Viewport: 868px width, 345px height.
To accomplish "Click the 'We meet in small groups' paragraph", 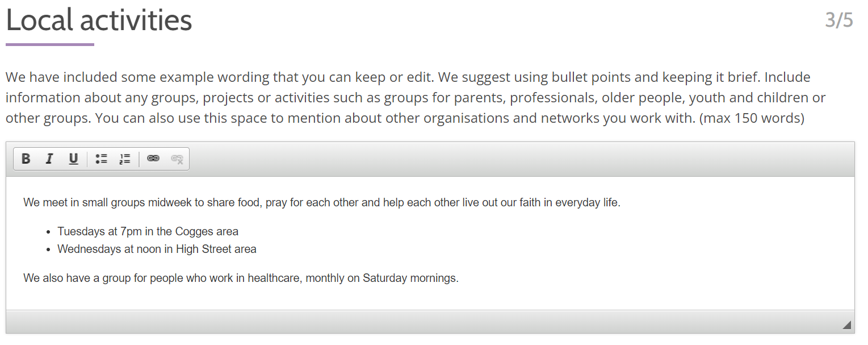I will click(322, 202).
